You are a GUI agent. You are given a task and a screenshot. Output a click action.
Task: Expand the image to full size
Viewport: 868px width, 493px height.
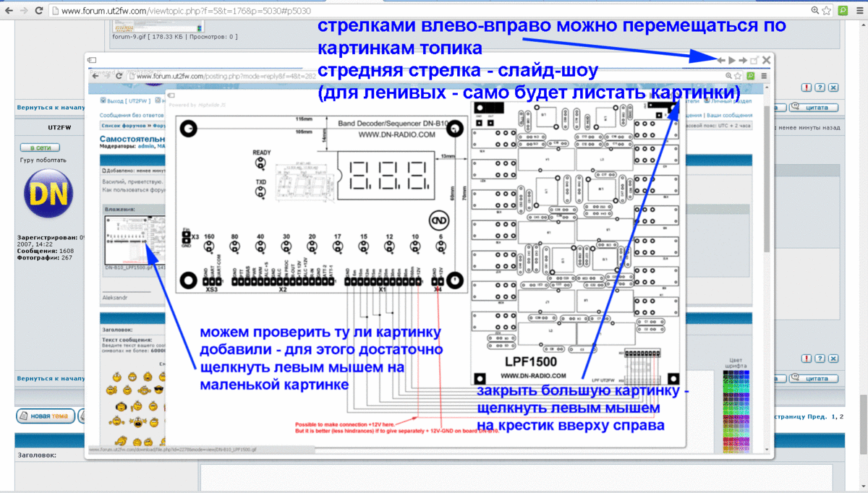click(x=754, y=61)
